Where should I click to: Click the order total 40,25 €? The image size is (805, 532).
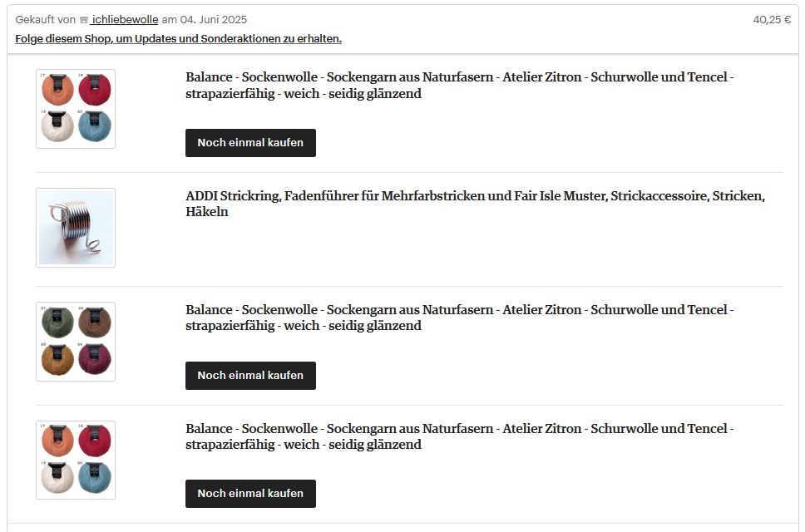click(772, 20)
